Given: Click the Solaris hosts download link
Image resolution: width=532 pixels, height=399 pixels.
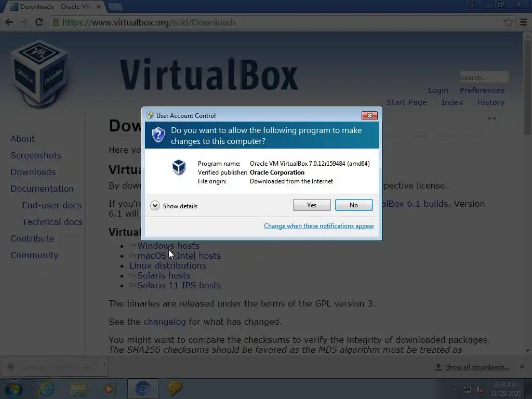Looking at the screenshot, I should [164, 275].
